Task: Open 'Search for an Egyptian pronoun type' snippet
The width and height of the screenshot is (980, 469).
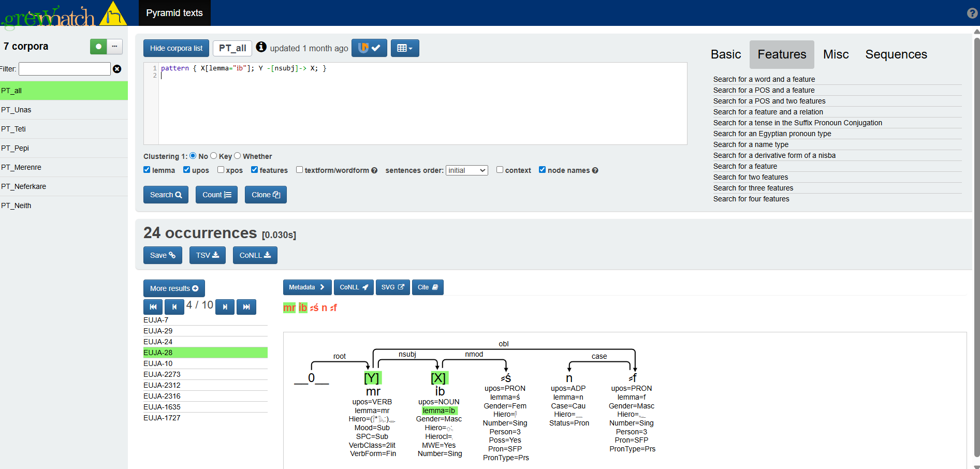Action: click(x=772, y=134)
